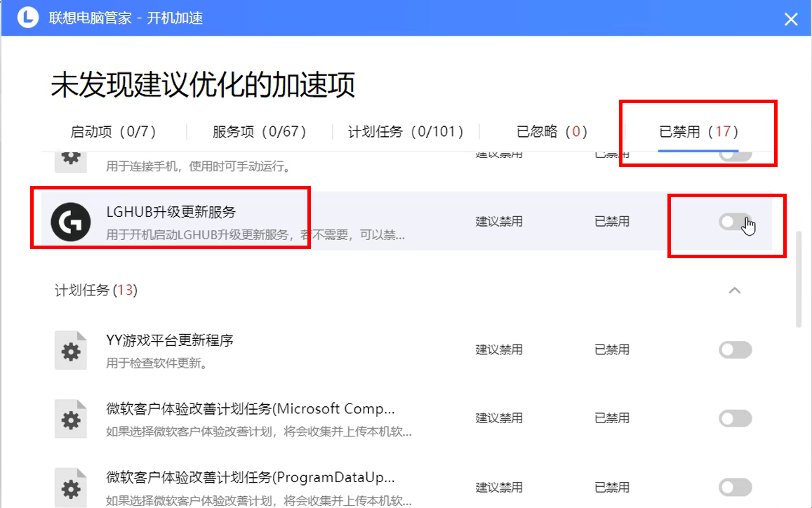Enable the LGHUB升级更新服务 toggle
The image size is (812, 508).
click(x=734, y=220)
